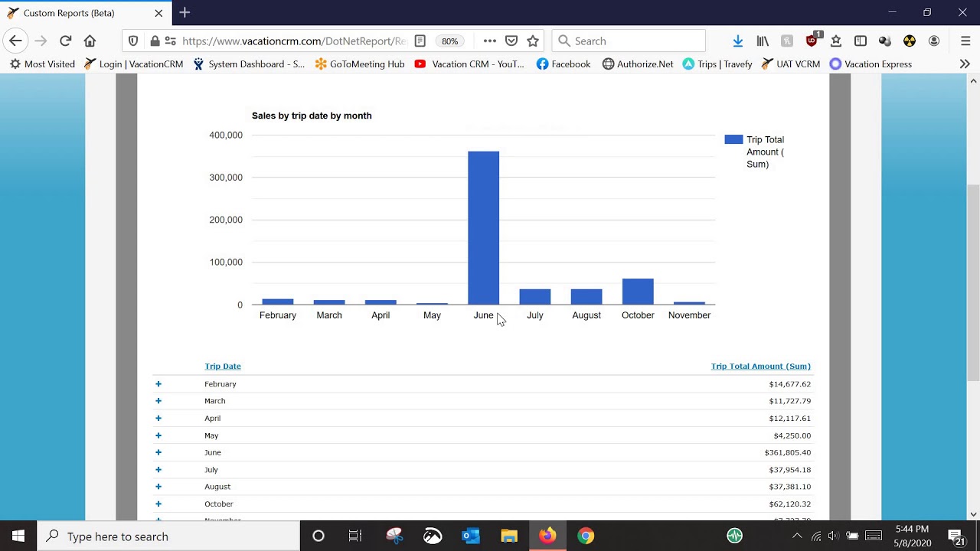Open the Authorize.Net bookmark
Screen dimensions: 980x551
[638, 64]
